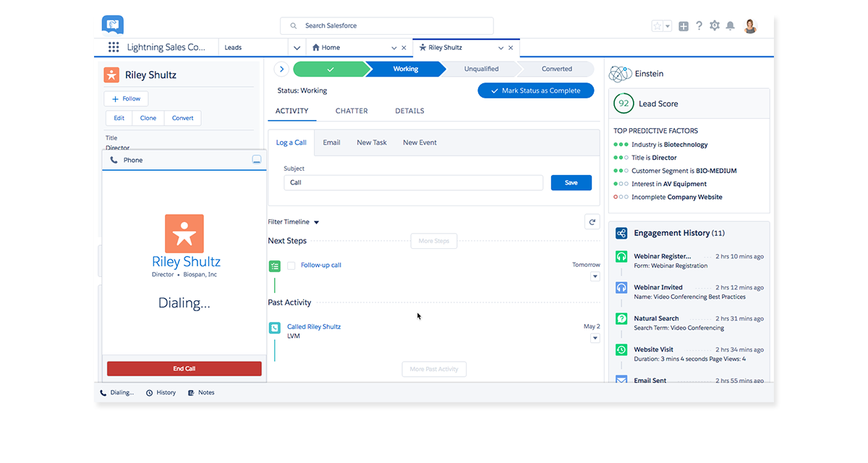Image resolution: width=868 pixels, height=463 pixels.
Task: Open the Called Riley Shultz activity link
Action: tap(314, 327)
